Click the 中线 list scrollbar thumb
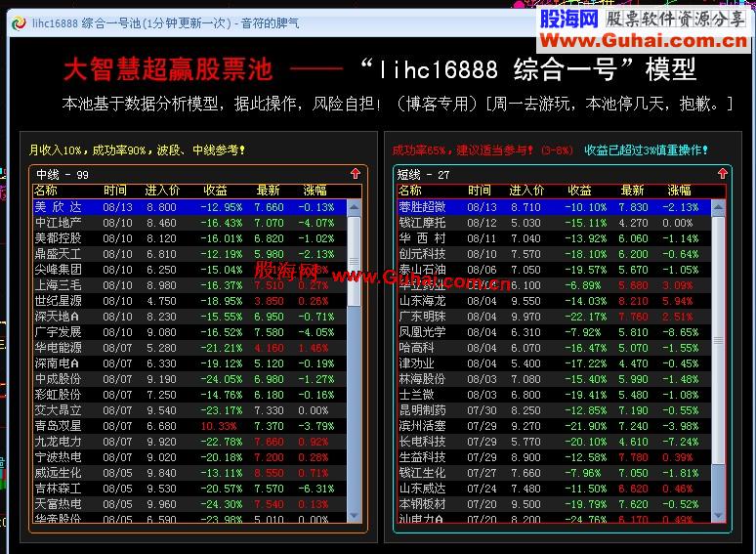Viewport: 756px width, 554px height. (x=354, y=261)
